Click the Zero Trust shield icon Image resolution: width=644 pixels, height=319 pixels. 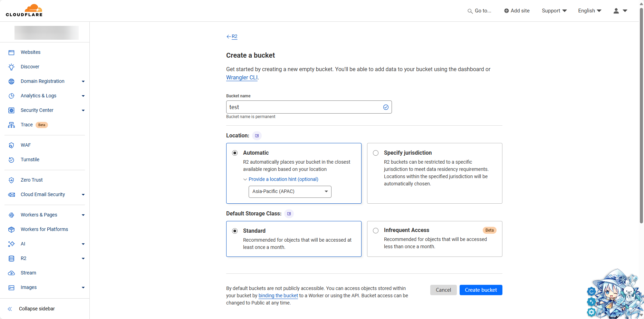(x=11, y=180)
